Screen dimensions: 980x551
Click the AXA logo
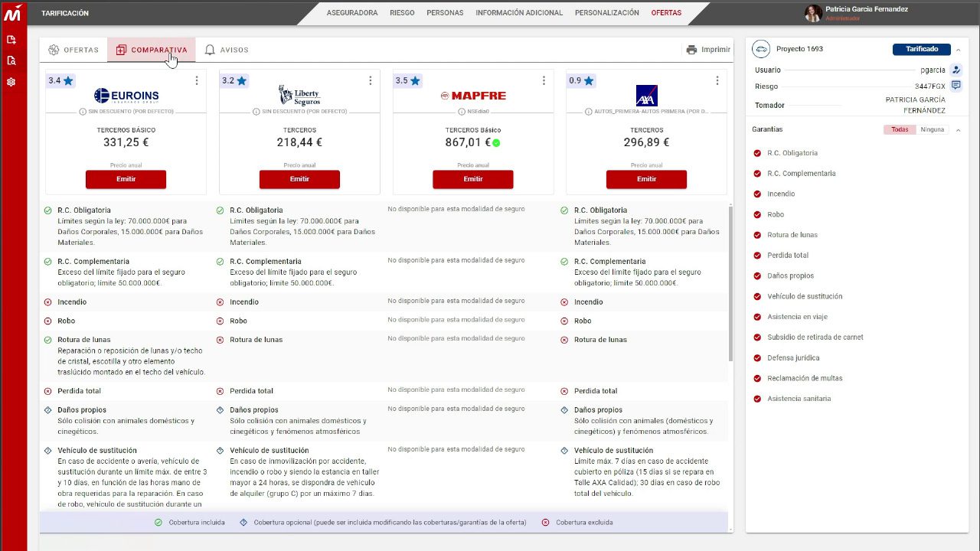(647, 96)
